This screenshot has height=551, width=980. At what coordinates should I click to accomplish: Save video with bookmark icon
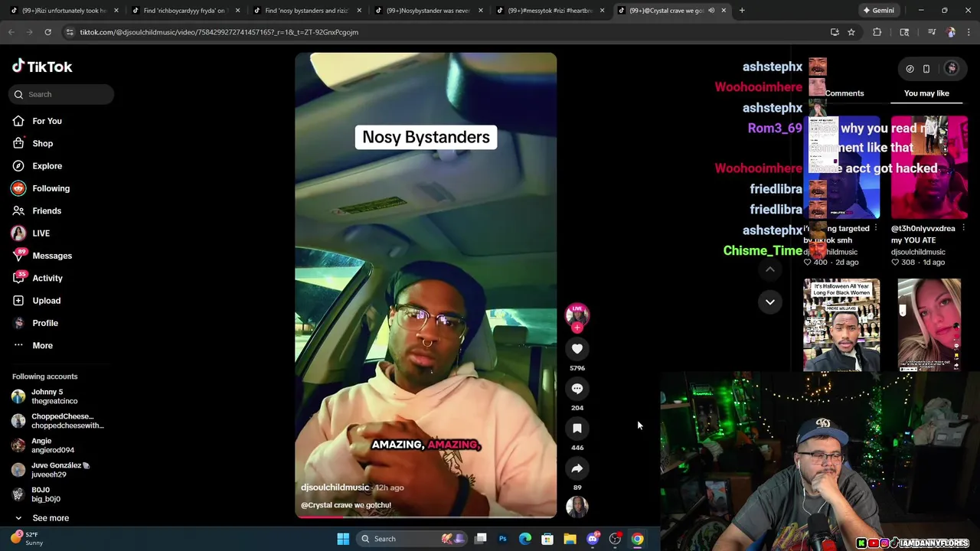[x=577, y=429]
